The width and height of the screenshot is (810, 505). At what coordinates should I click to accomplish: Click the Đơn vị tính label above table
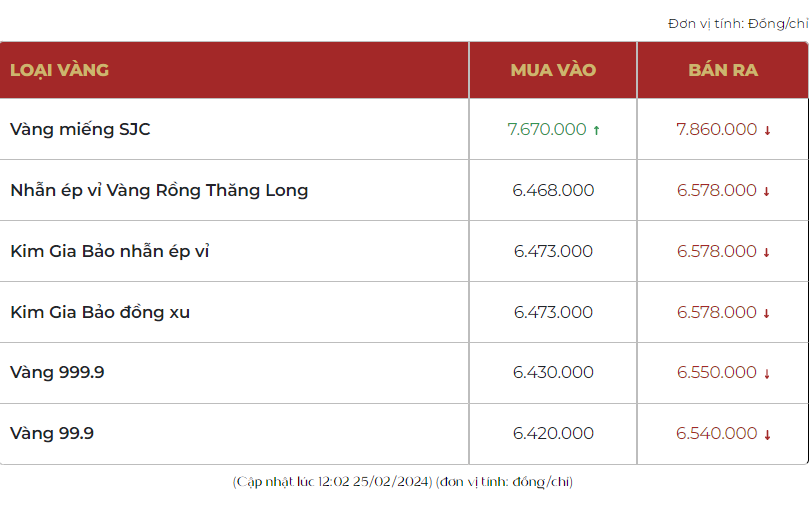737,23
